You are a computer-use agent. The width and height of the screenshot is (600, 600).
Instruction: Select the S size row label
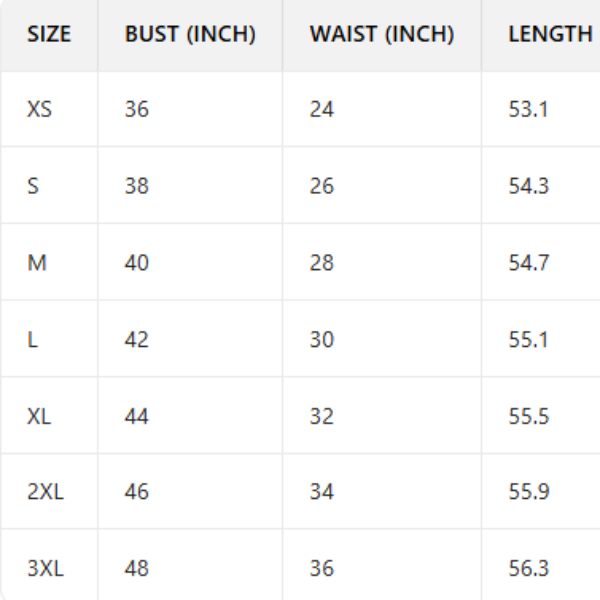(x=33, y=186)
